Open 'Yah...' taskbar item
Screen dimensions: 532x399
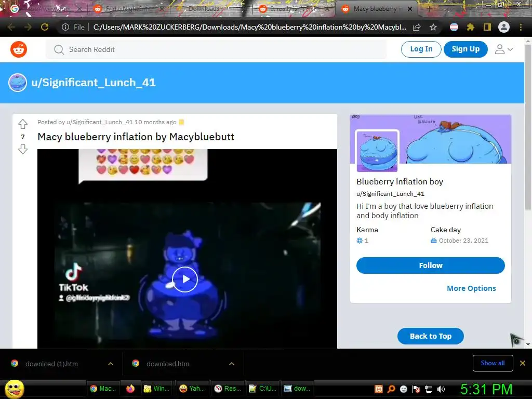pos(193,389)
